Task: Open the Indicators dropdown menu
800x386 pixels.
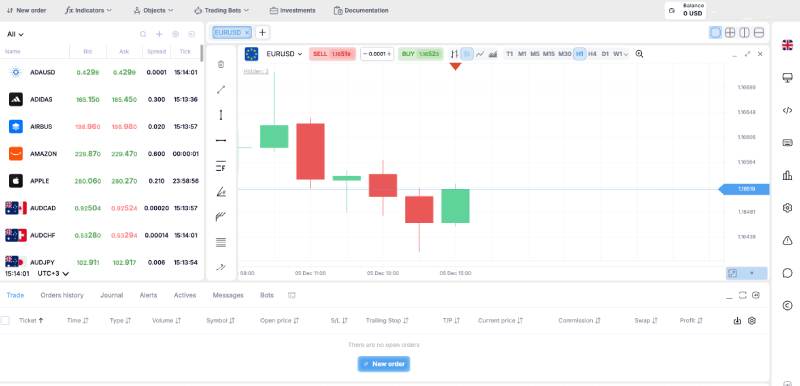Action: click(89, 10)
